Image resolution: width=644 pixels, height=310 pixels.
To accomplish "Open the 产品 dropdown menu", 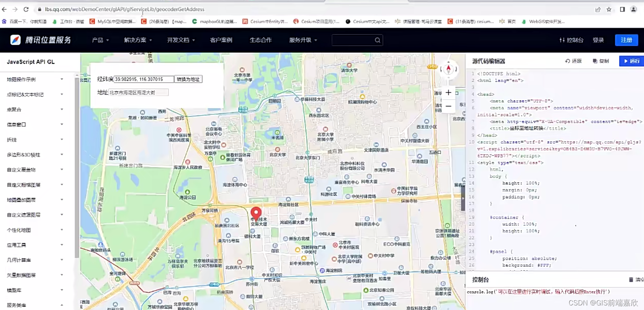I will [x=100, y=40].
